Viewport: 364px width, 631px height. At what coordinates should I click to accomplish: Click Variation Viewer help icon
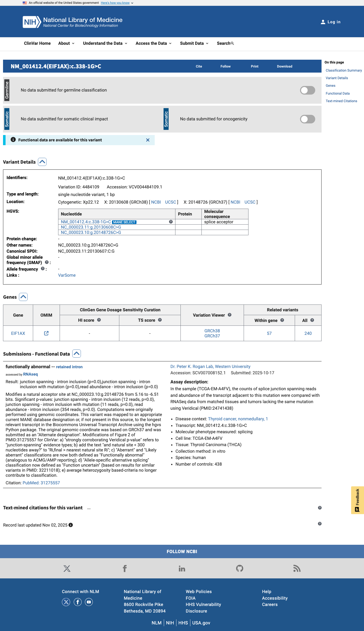pos(230,315)
